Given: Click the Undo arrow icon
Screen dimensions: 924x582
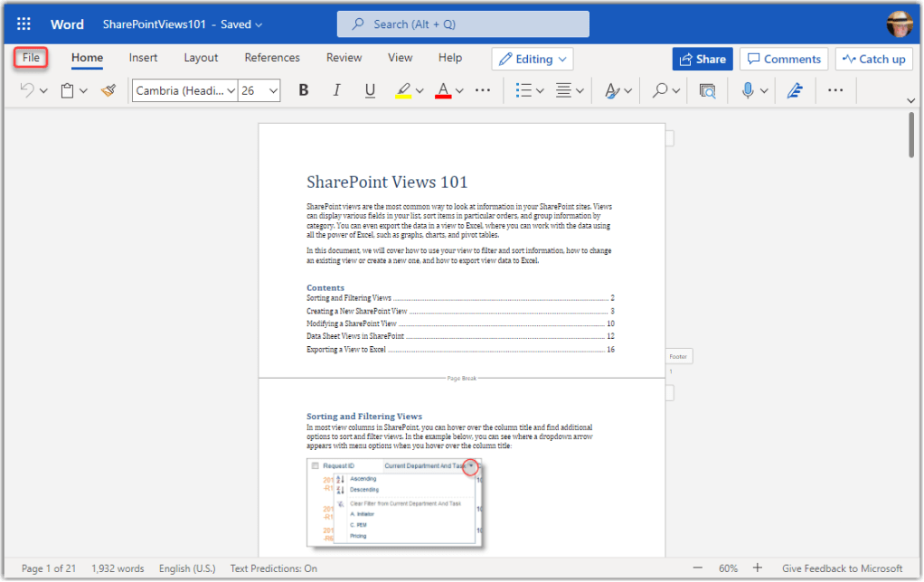Looking at the screenshot, I should (x=27, y=90).
